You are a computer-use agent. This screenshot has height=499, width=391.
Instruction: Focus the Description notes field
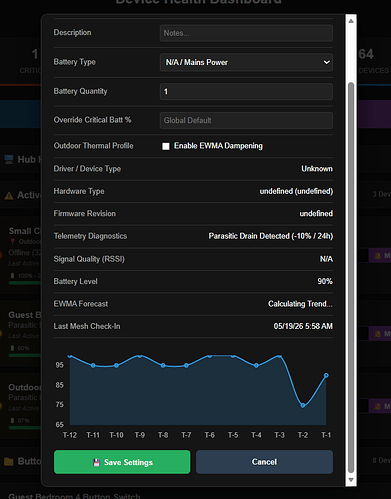point(246,33)
